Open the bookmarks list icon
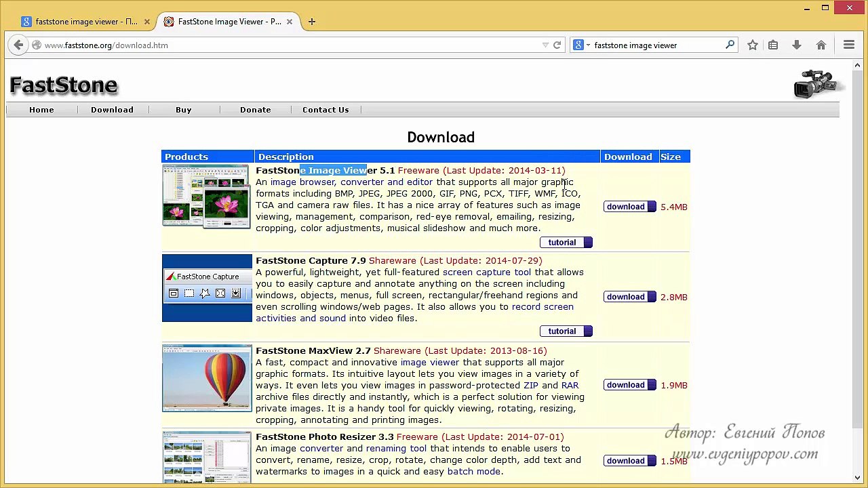The height and width of the screenshot is (488, 868). tap(773, 45)
